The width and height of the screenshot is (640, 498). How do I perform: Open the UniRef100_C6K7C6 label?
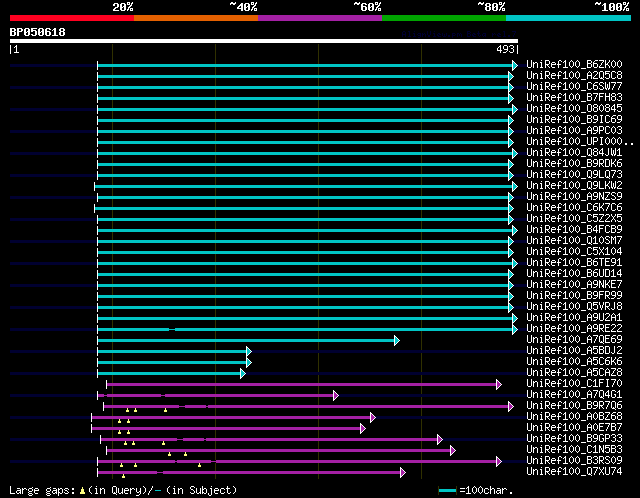click(574, 208)
